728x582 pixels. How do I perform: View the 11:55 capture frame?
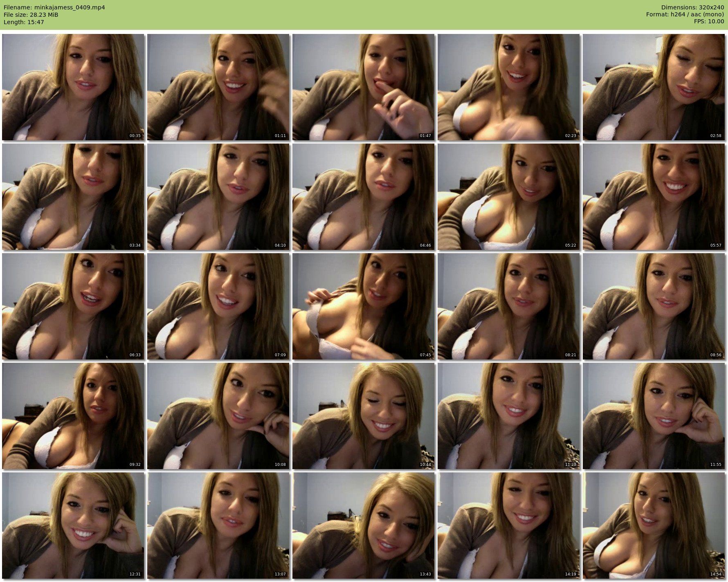click(654, 416)
